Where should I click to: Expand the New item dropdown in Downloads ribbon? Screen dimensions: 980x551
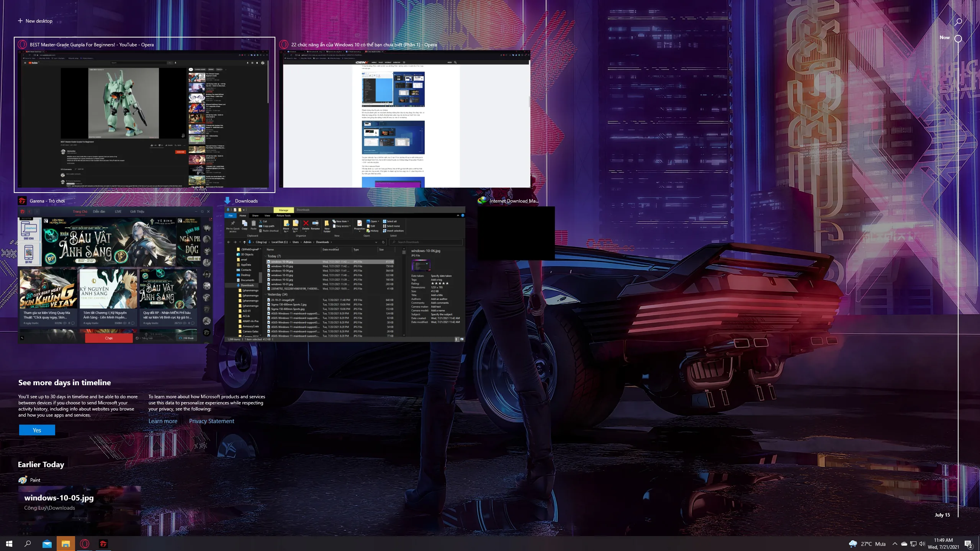(340, 221)
